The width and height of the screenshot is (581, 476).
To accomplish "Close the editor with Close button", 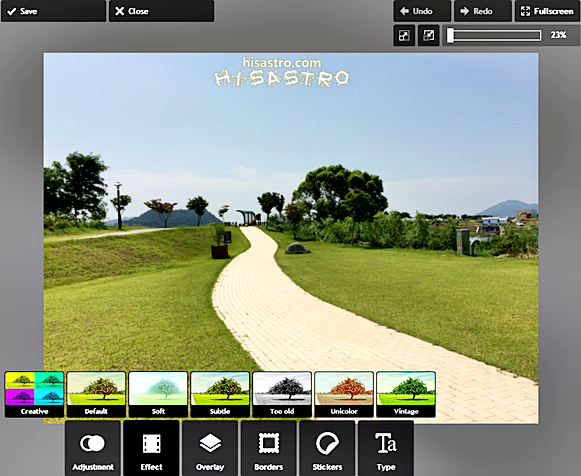I will [x=162, y=11].
